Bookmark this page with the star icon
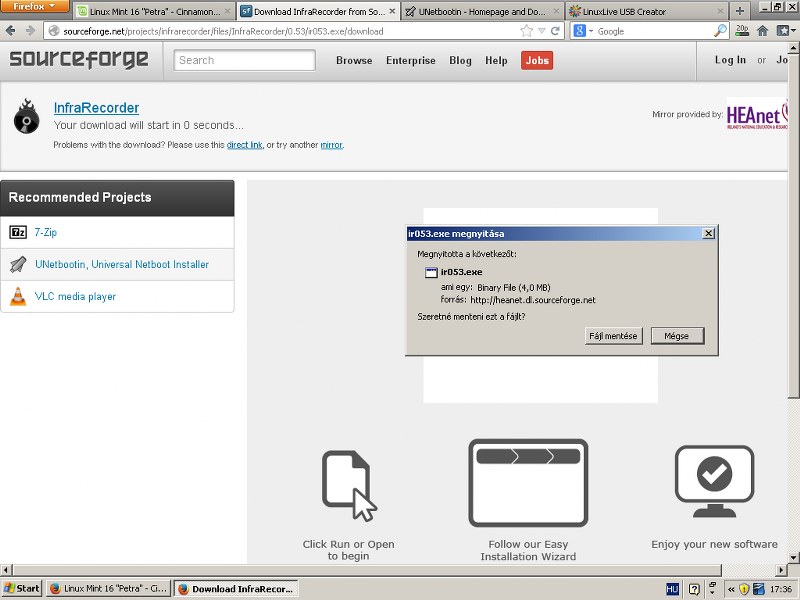Screen dimensions: 800x600 click(x=526, y=31)
